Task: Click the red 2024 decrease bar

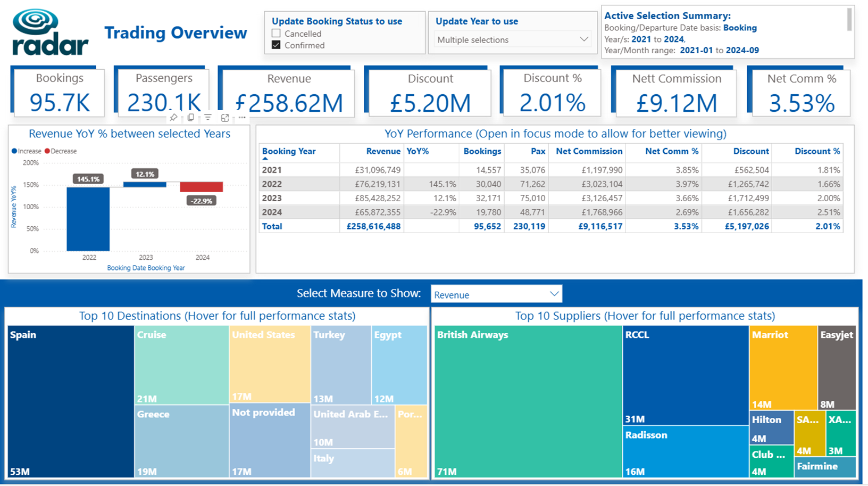Action: click(x=202, y=187)
